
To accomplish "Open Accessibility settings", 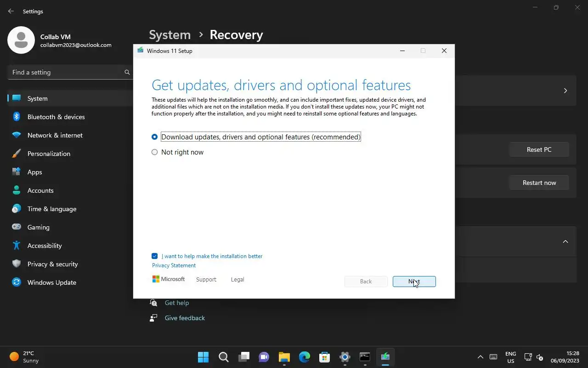I will pyautogui.click(x=70, y=246).
